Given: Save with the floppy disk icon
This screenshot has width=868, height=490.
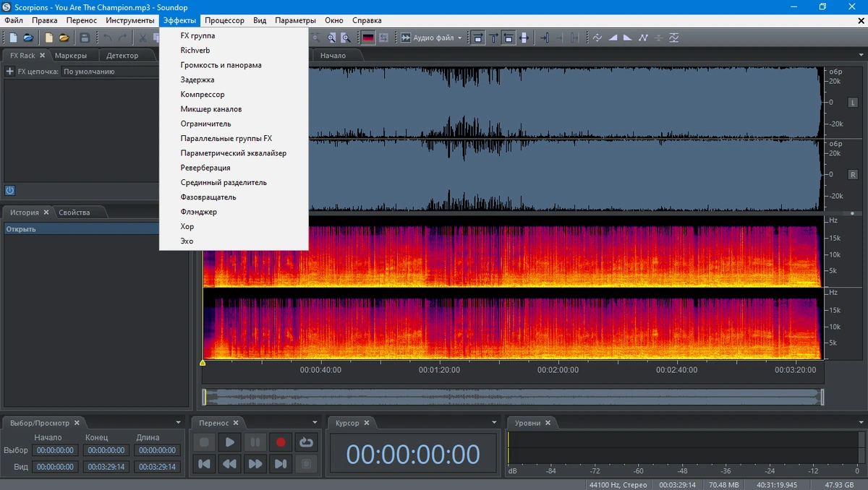Looking at the screenshot, I should pyautogui.click(x=85, y=38).
